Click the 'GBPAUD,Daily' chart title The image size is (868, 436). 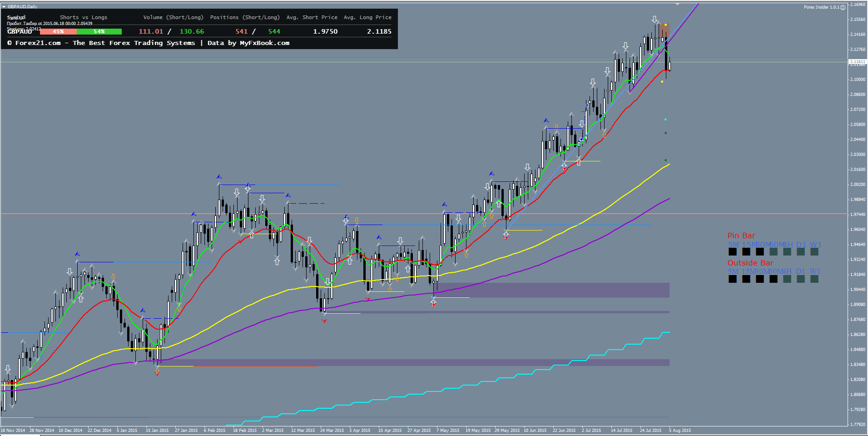[23, 7]
